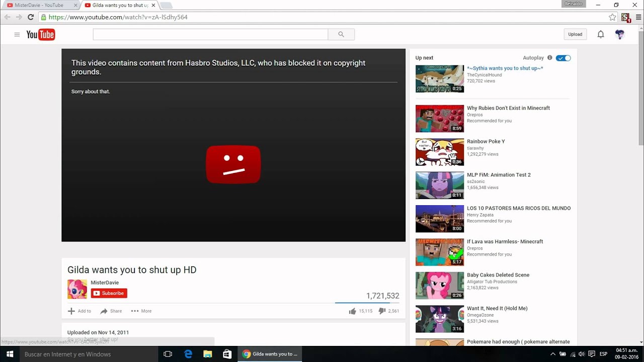The image size is (644, 362).
Task: Click the Upload button
Action: click(x=575, y=34)
